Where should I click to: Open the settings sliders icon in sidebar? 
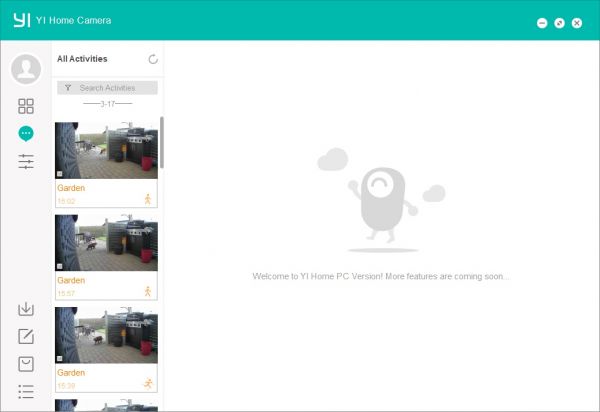26,161
